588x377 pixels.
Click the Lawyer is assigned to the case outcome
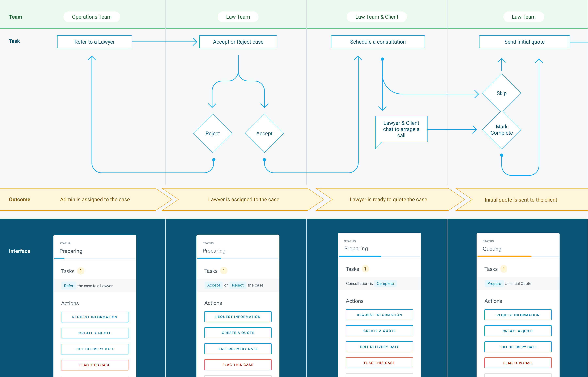click(x=244, y=199)
